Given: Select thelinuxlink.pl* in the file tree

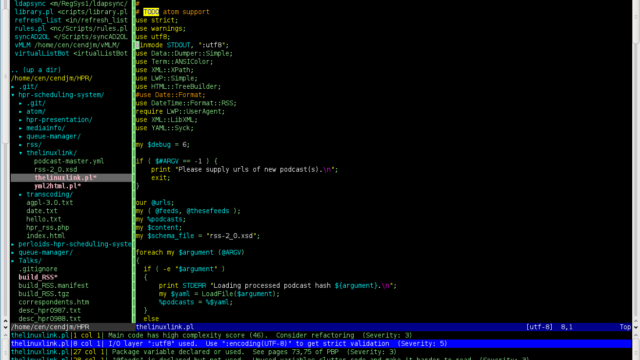Looking at the screenshot, I should tap(65, 178).
